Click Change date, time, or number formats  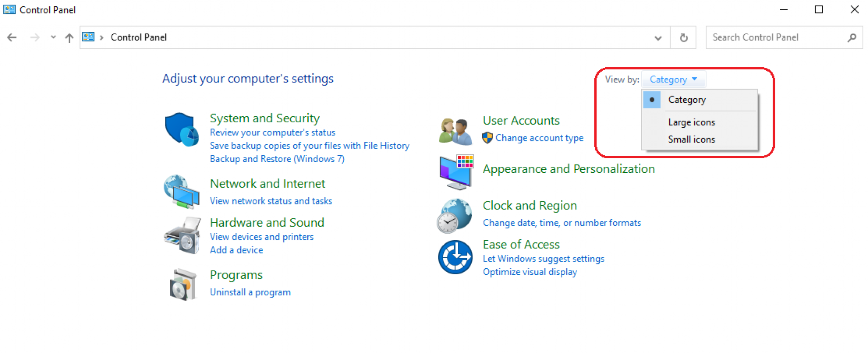click(x=562, y=223)
